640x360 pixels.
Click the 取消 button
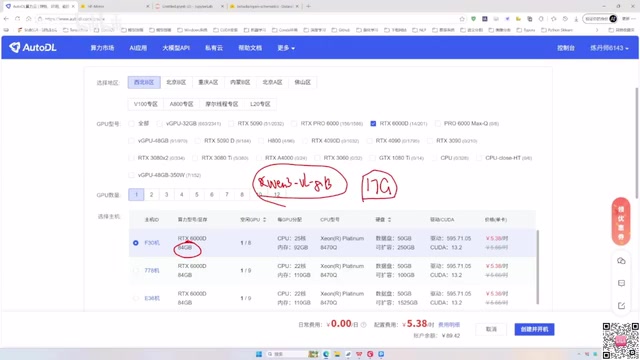(x=491, y=329)
